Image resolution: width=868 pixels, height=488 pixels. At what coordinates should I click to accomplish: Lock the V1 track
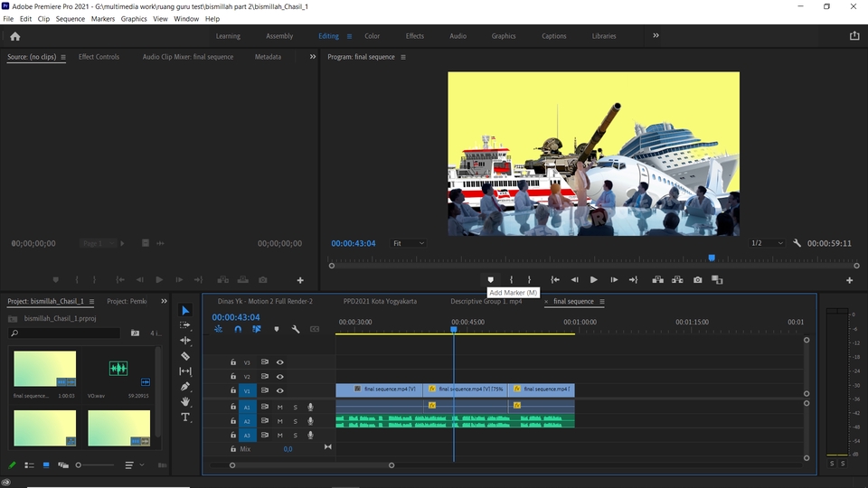tap(233, 390)
